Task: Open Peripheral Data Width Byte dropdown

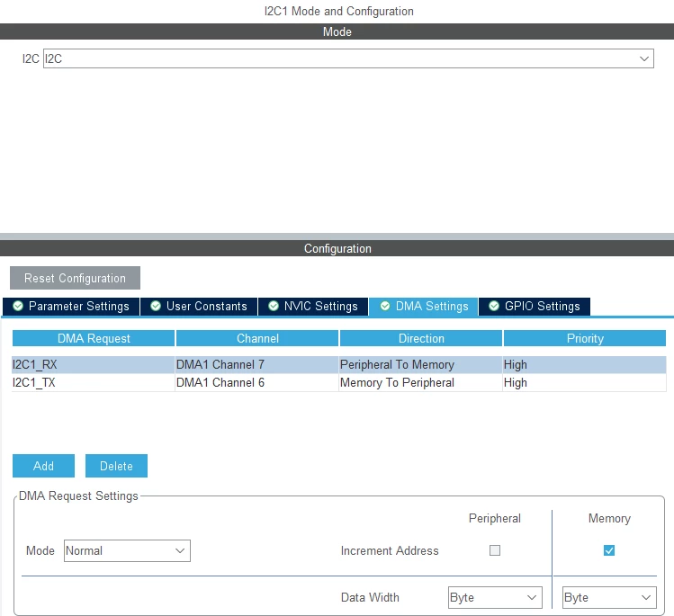Action: [x=495, y=597]
